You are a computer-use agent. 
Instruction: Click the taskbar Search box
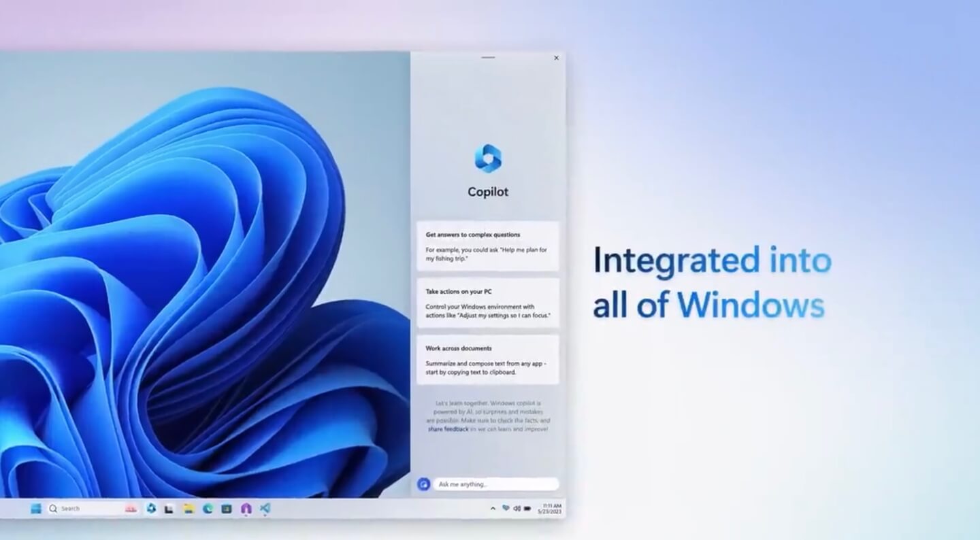(93, 508)
